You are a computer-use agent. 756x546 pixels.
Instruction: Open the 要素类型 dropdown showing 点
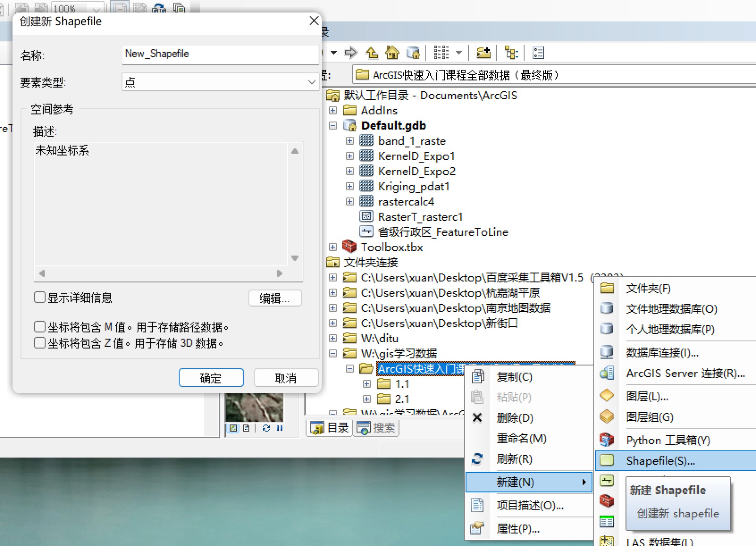click(220, 82)
